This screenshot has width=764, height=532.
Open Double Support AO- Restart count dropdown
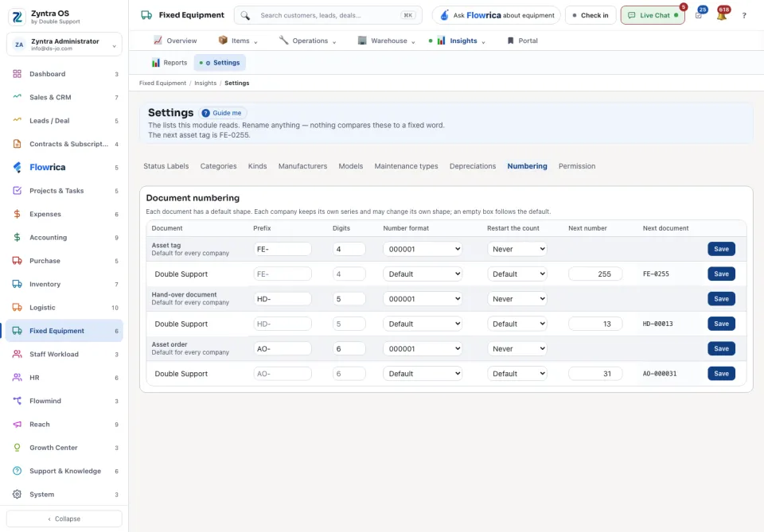pos(517,373)
